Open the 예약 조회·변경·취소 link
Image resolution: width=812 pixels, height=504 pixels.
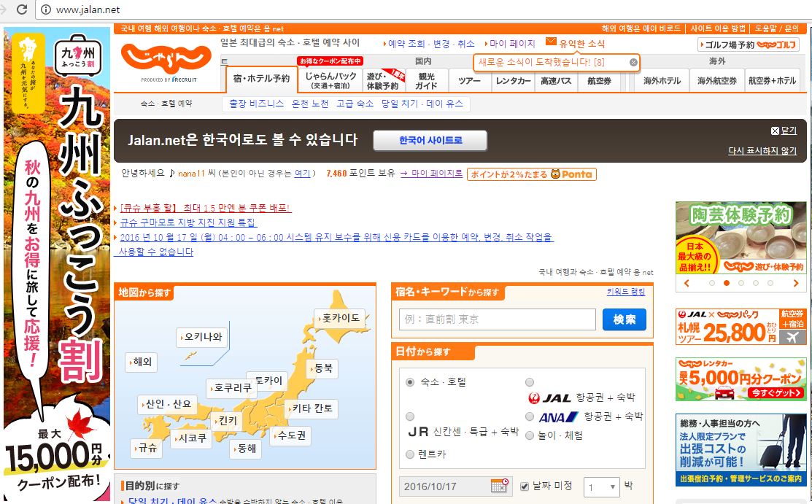pyautogui.click(x=431, y=44)
